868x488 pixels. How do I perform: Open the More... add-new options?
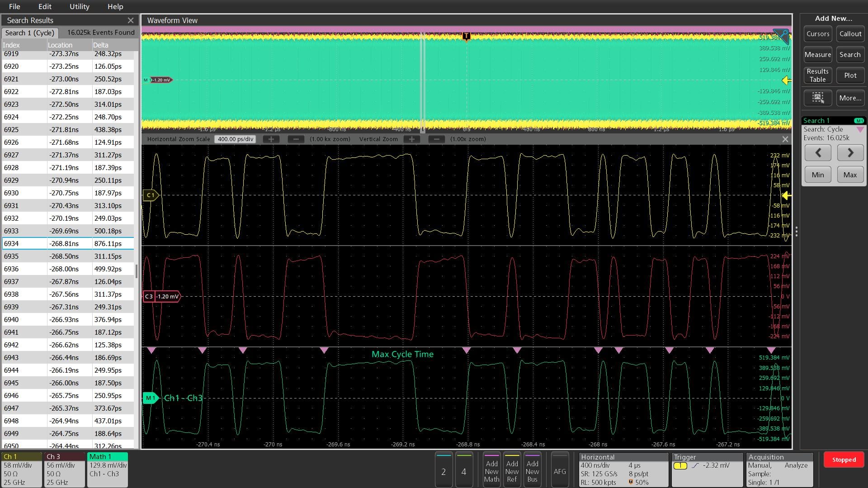coord(850,98)
